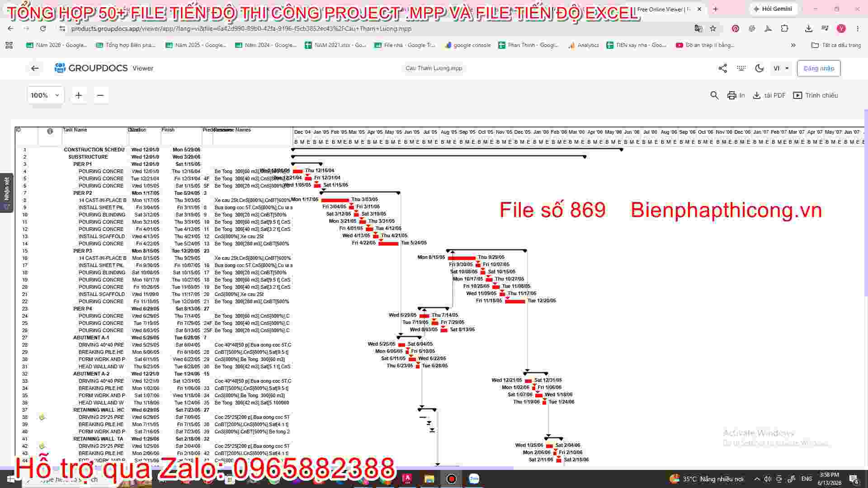Open the NAM 2021.xlsx bookmark
Viewport: 868px width, 488px height.
(335, 45)
